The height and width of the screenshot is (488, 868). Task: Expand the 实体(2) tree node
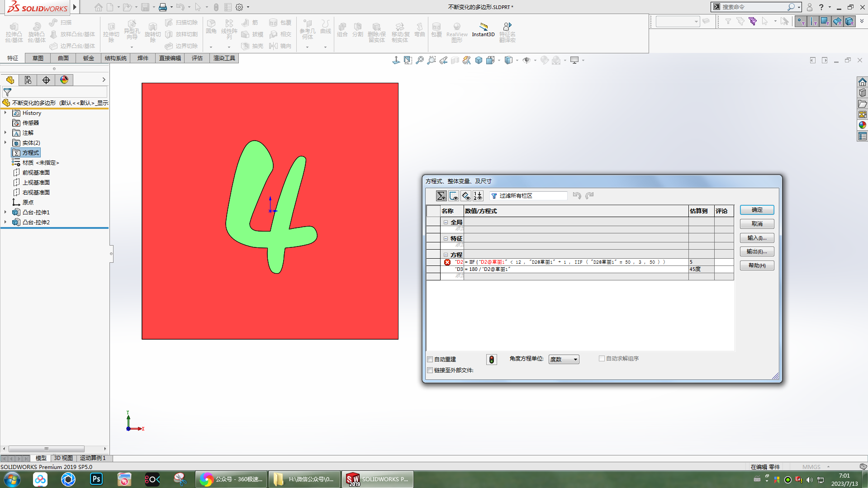point(5,143)
